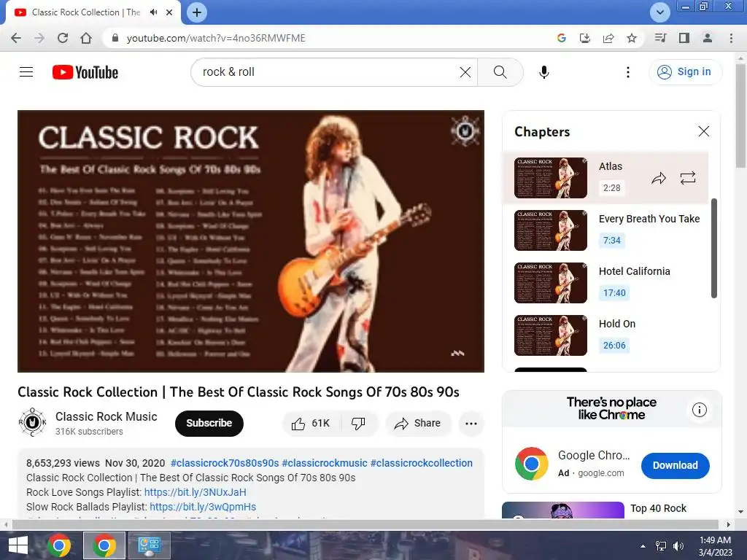The image size is (747, 560).
Task: Open Top 40 Rock video thumbnail
Action: pos(563,510)
